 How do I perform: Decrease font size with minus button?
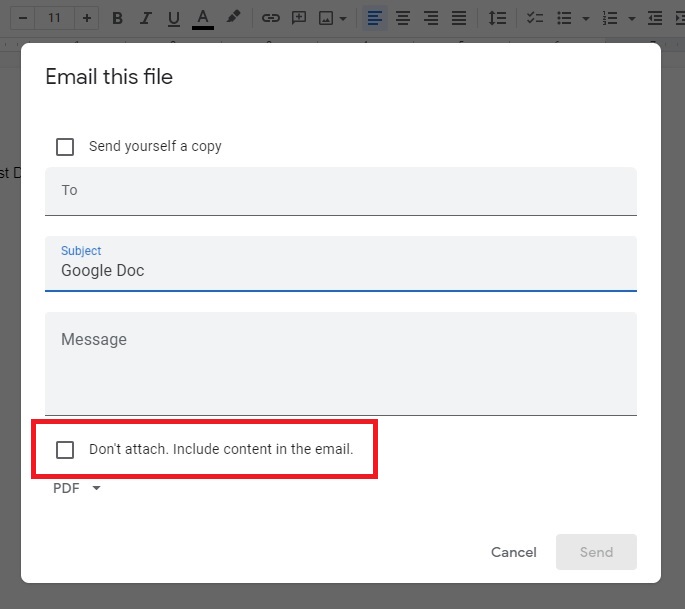click(23, 18)
